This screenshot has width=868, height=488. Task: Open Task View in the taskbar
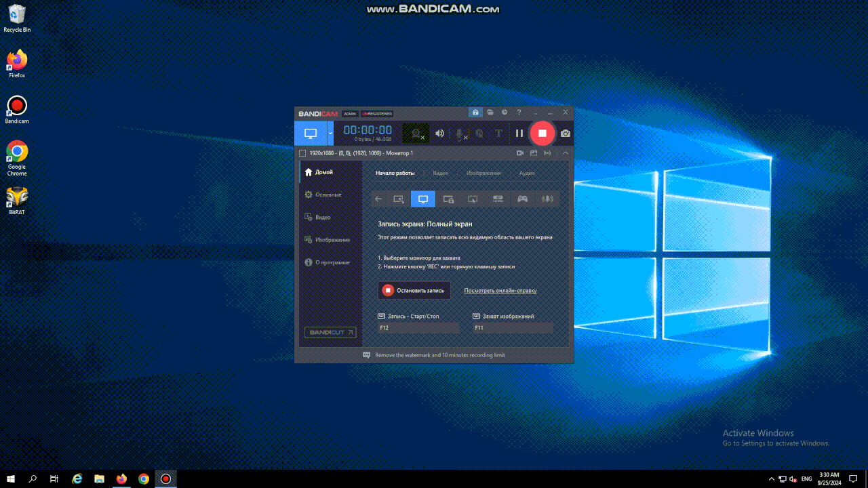click(54, 479)
